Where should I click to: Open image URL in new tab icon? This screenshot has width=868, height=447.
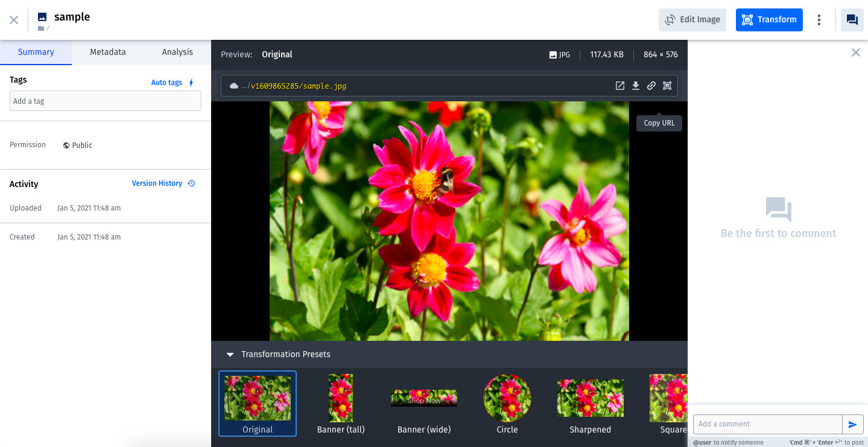tap(620, 86)
